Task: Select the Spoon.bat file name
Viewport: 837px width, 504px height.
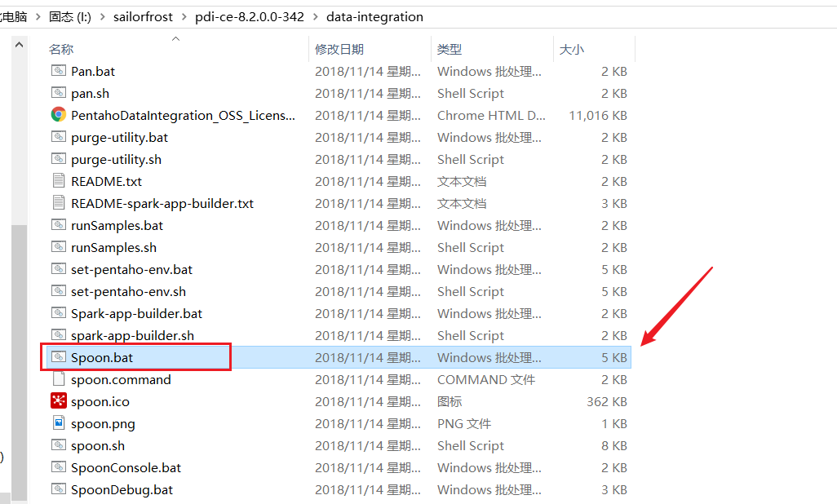Action: coord(102,357)
